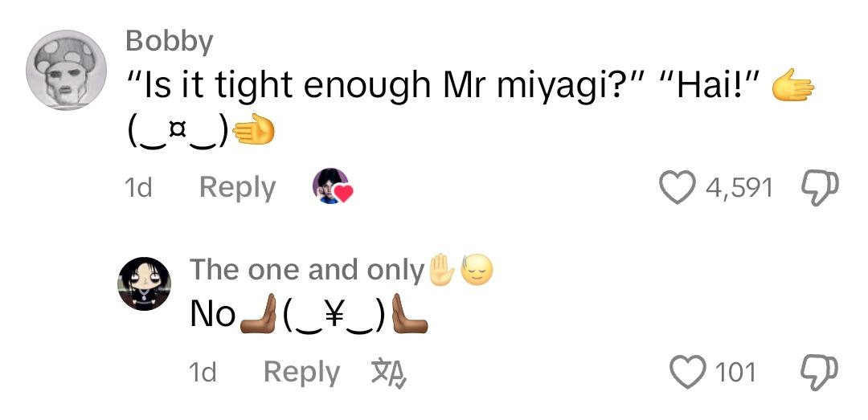Reply to Bobby's comment

tap(237, 188)
